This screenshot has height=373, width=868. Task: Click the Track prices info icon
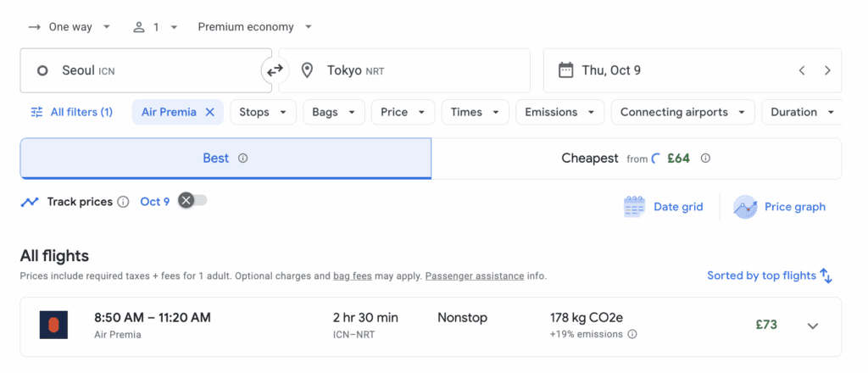tap(123, 202)
